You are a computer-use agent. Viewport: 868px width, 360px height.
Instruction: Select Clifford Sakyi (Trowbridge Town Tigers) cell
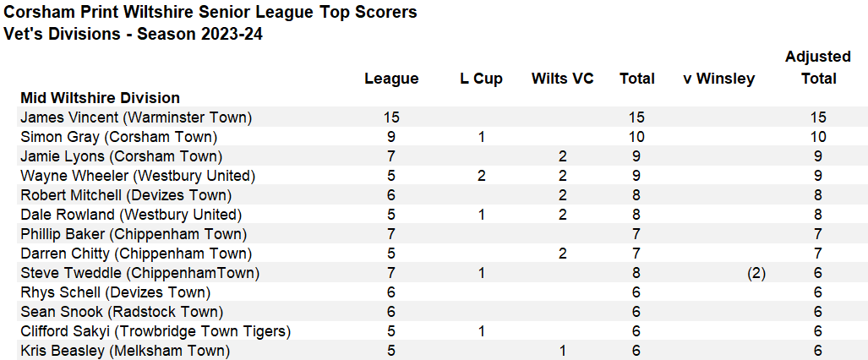point(156,331)
